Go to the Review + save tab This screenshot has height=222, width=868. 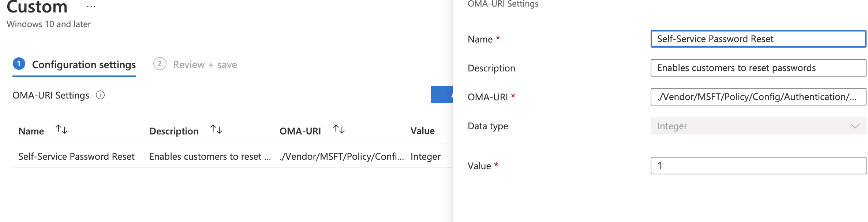pos(205,65)
